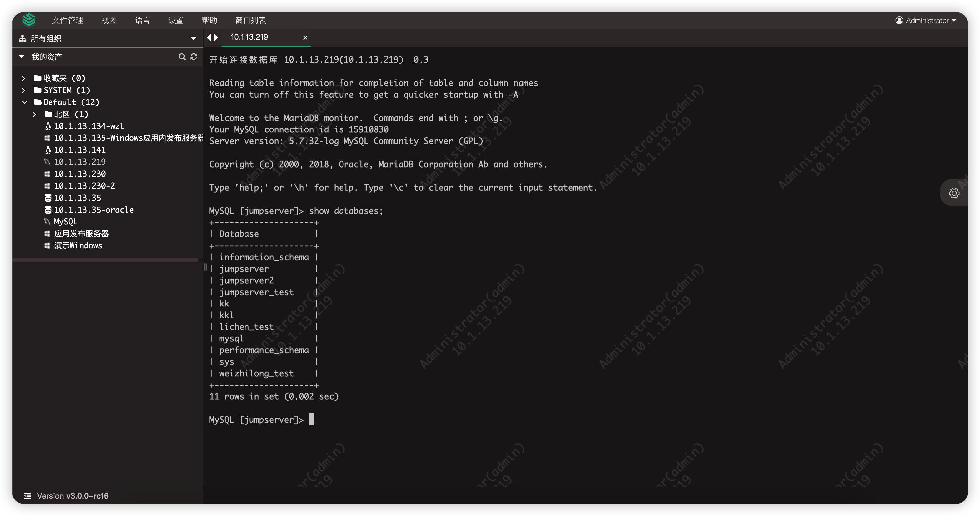This screenshot has height=516, width=980.
Task: Click the terminal cursor at MySQL prompt
Action: [311, 419]
